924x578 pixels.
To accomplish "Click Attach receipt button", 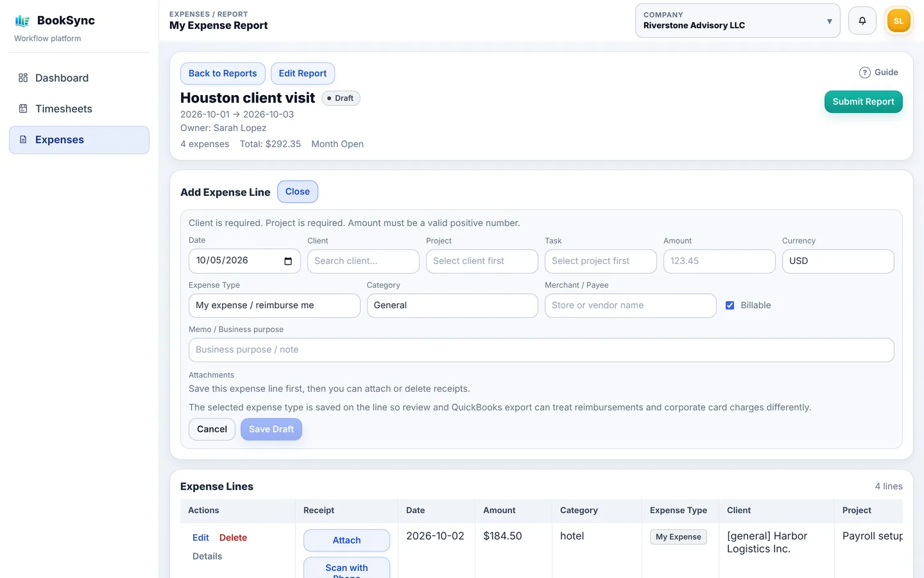I will point(346,540).
